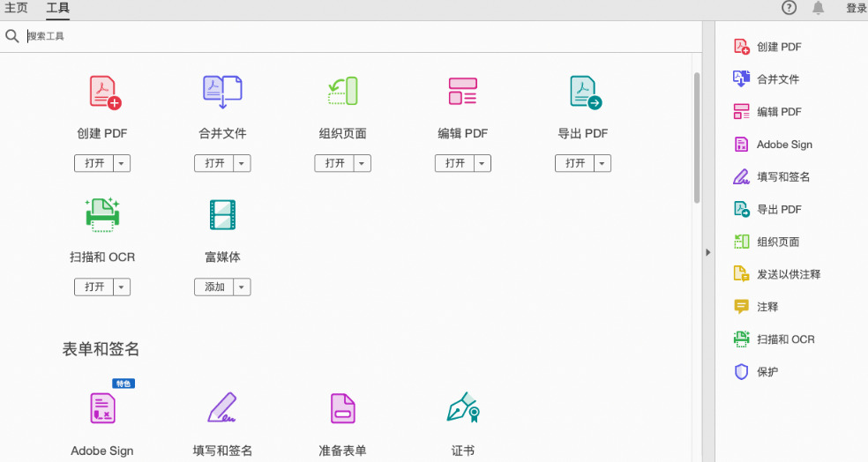Image resolution: width=868 pixels, height=462 pixels.
Task: Select Adobe Sign icon in the right sidebar
Action: [741, 145]
